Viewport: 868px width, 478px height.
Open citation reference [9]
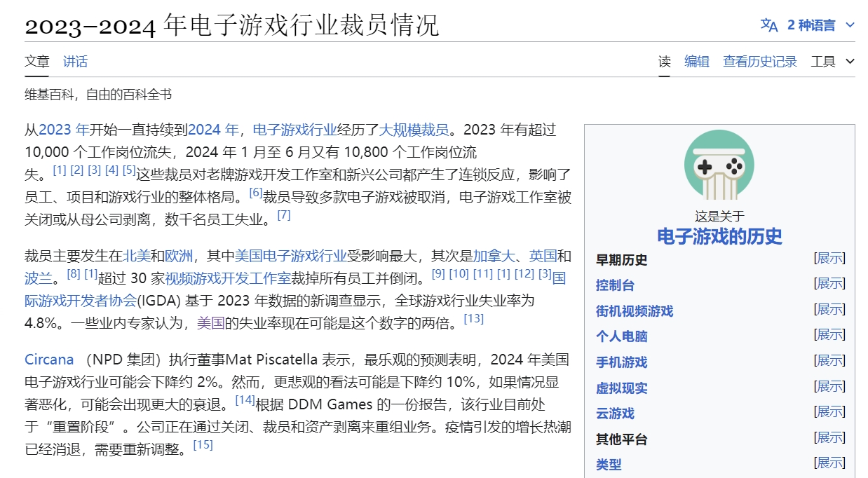[x=438, y=274]
